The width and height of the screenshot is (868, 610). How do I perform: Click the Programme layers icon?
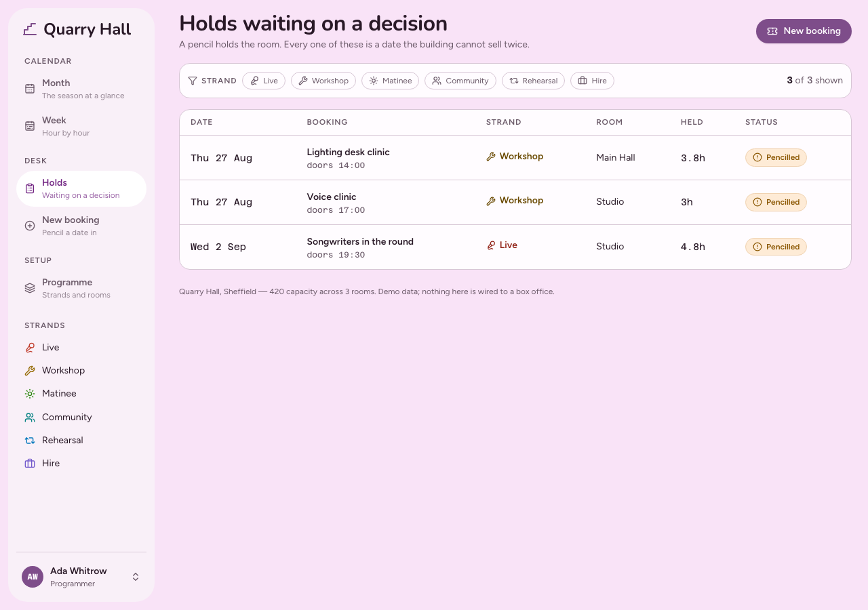click(30, 288)
